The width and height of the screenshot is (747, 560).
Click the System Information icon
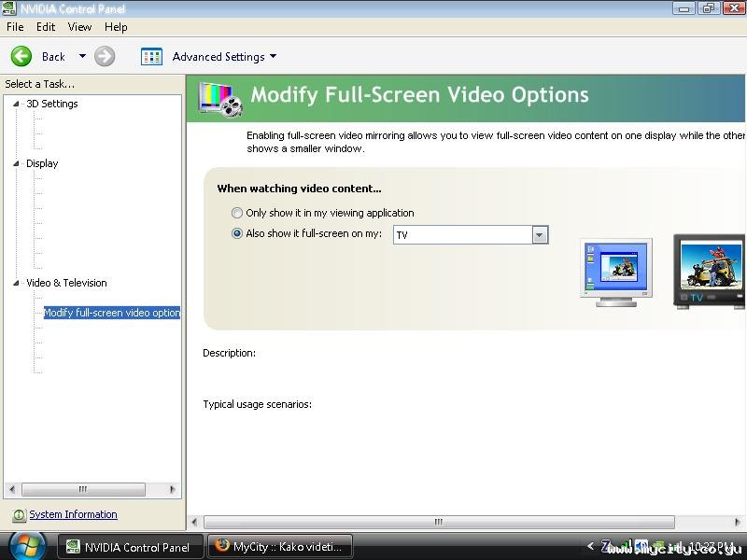click(x=19, y=515)
